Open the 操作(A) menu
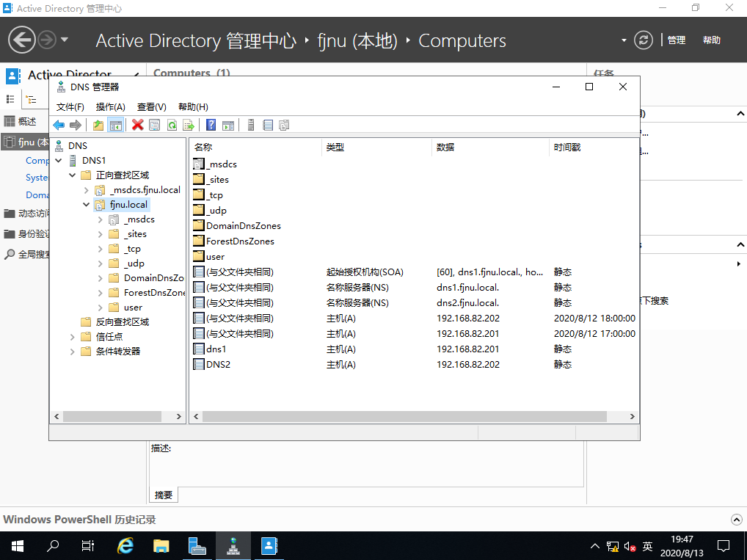The width and height of the screenshot is (747, 560). click(111, 106)
